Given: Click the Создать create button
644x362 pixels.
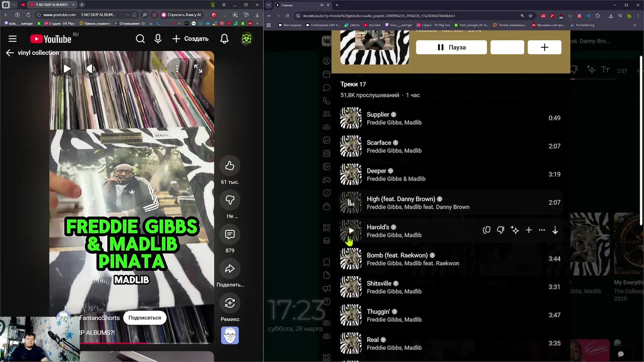Looking at the screenshot, I should click(x=190, y=39).
